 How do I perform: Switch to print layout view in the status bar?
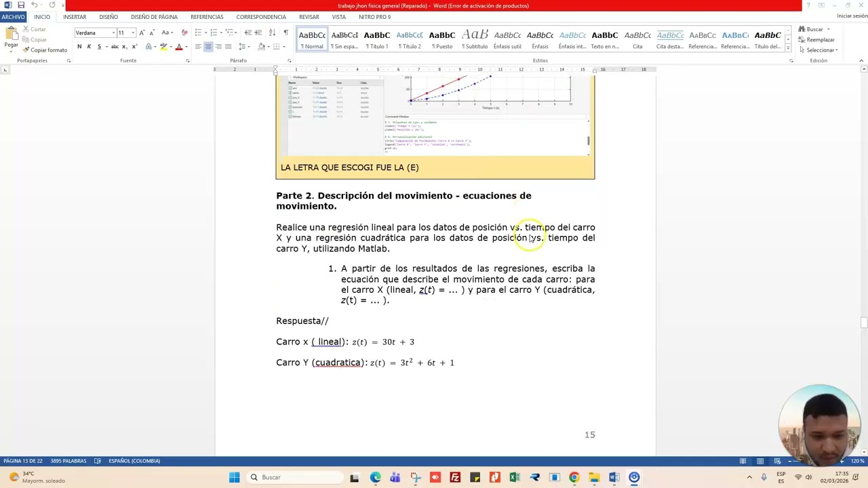click(760, 461)
